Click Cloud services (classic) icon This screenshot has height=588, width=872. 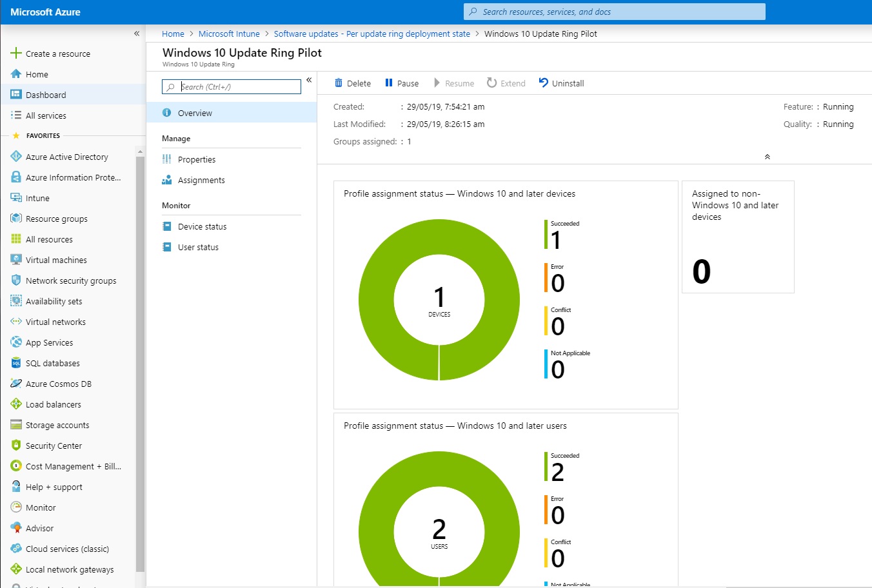(x=16, y=549)
